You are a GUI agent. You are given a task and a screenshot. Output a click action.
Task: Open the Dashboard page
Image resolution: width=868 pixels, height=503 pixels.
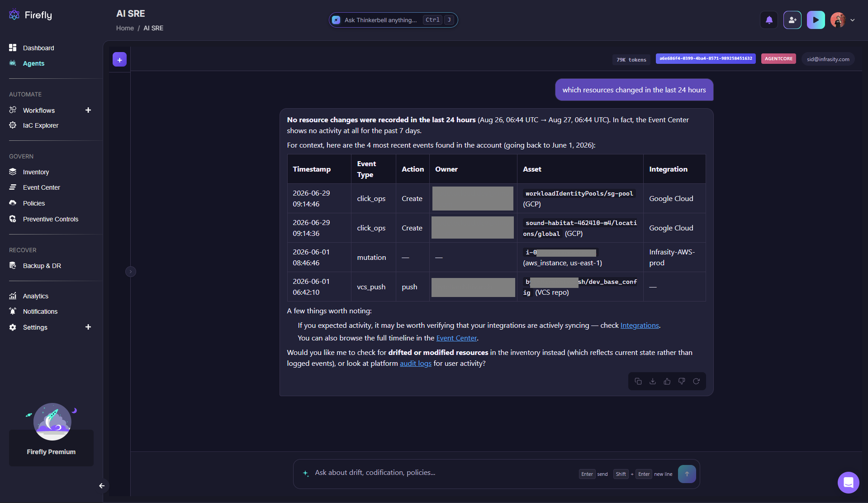click(38, 48)
